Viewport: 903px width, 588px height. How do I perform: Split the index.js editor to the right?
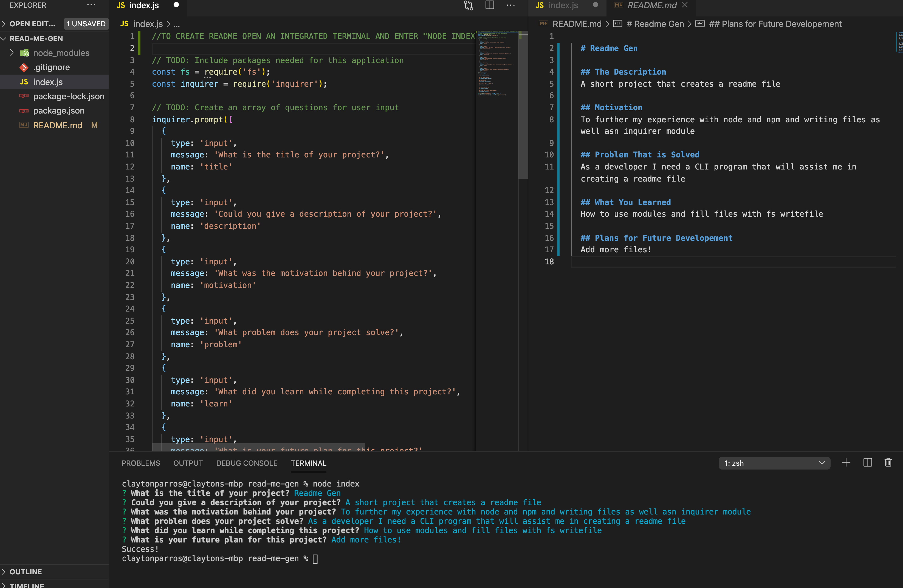[490, 5]
